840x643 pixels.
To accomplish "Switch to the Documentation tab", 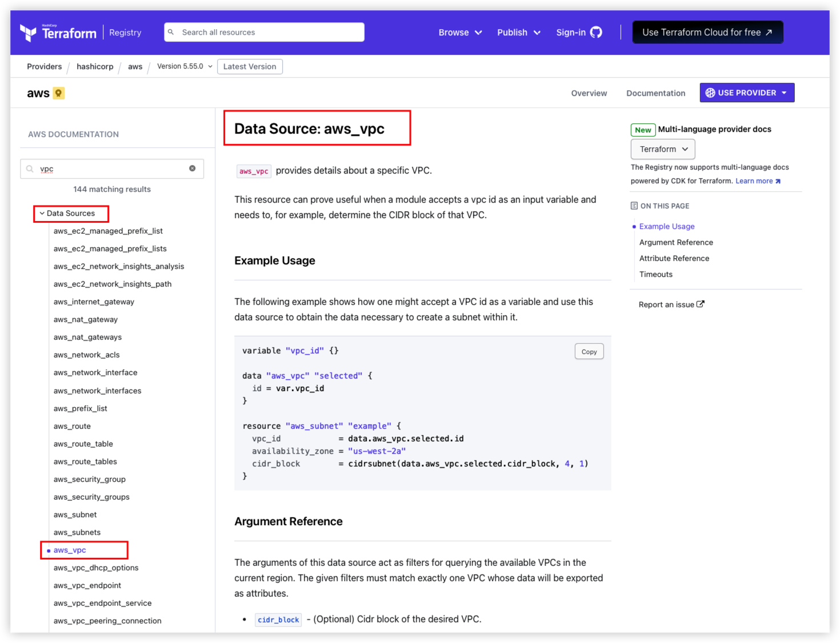I will 655,93.
